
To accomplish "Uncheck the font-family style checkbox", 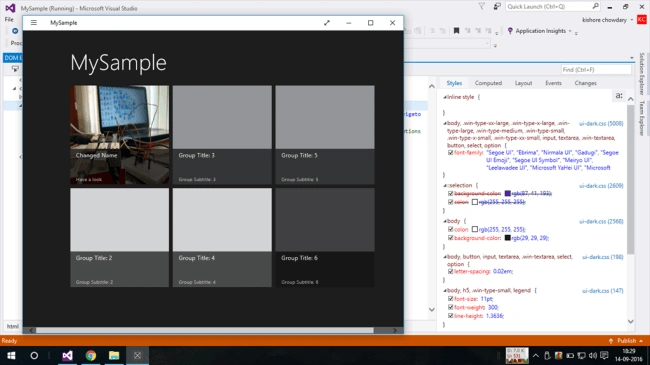I will pos(451,153).
